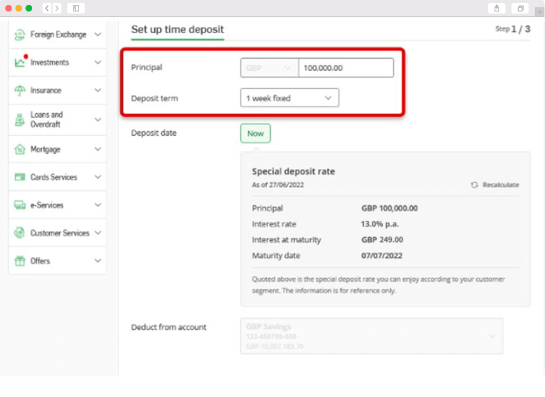Click the Step 1 / 3 indicator
The height and width of the screenshot is (397, 545).
pyautogui.click(x=513, y=29)
